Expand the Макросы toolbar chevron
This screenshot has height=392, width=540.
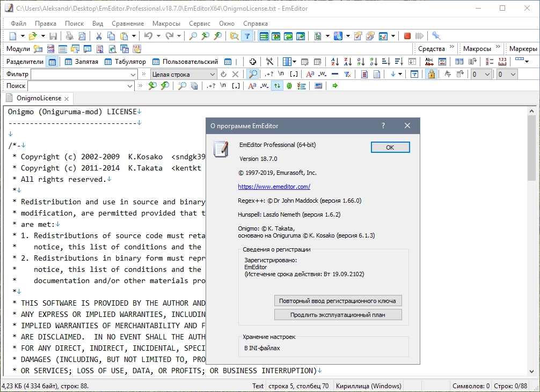(x=498, y=47)
